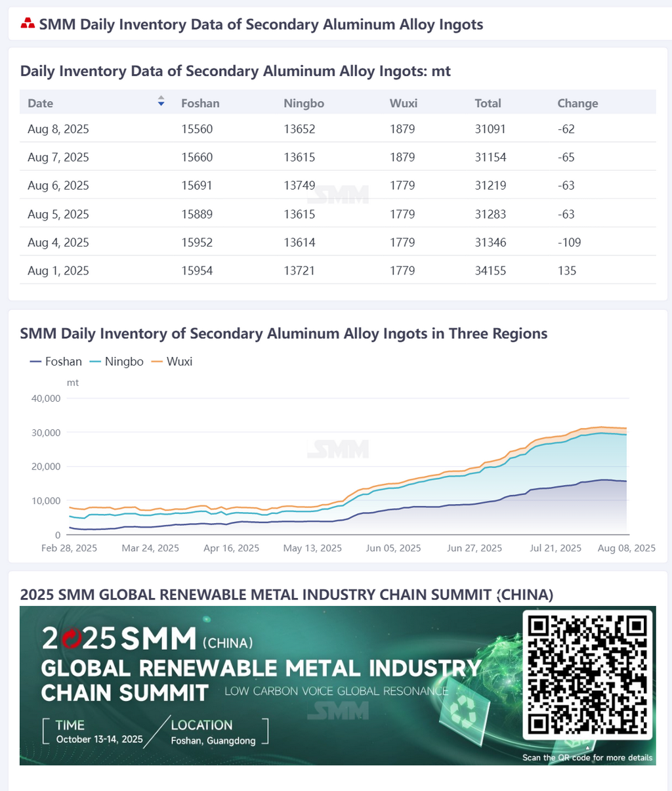Click the SMM red logo icon
This screenshot has height=791, width=672.
[x=28, y=24]
